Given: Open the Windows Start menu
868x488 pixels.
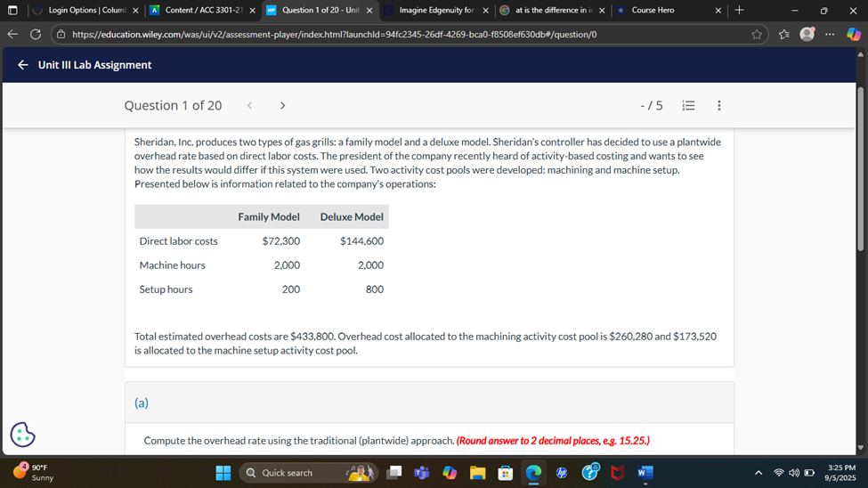Looking at the screenshot, I should tap(223, 473).
